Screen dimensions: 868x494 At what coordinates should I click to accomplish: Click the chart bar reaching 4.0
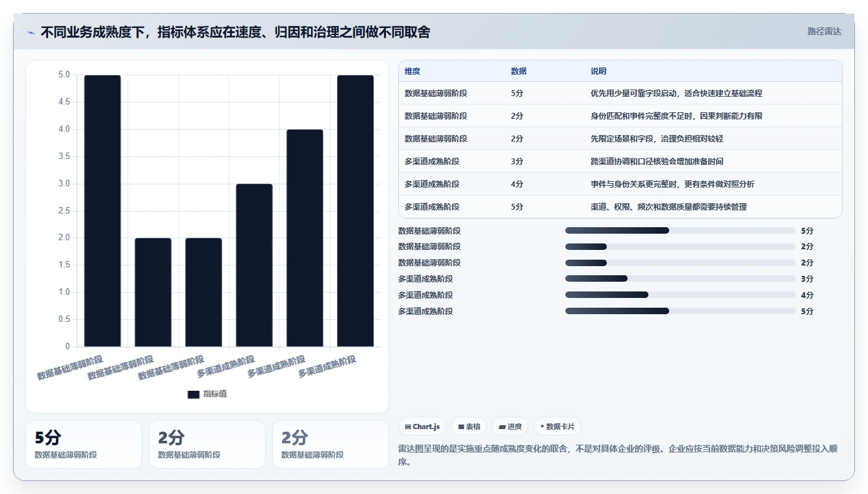[305, 238]
